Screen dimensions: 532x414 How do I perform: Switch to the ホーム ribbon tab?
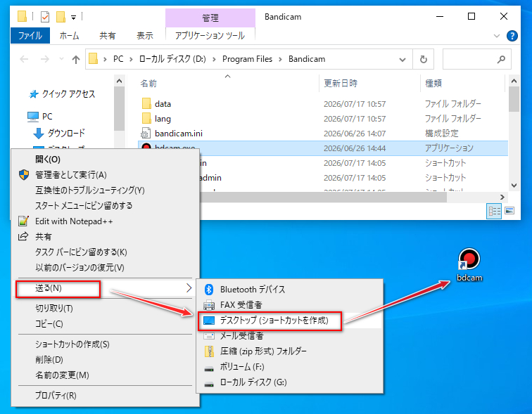pos(69,35)
